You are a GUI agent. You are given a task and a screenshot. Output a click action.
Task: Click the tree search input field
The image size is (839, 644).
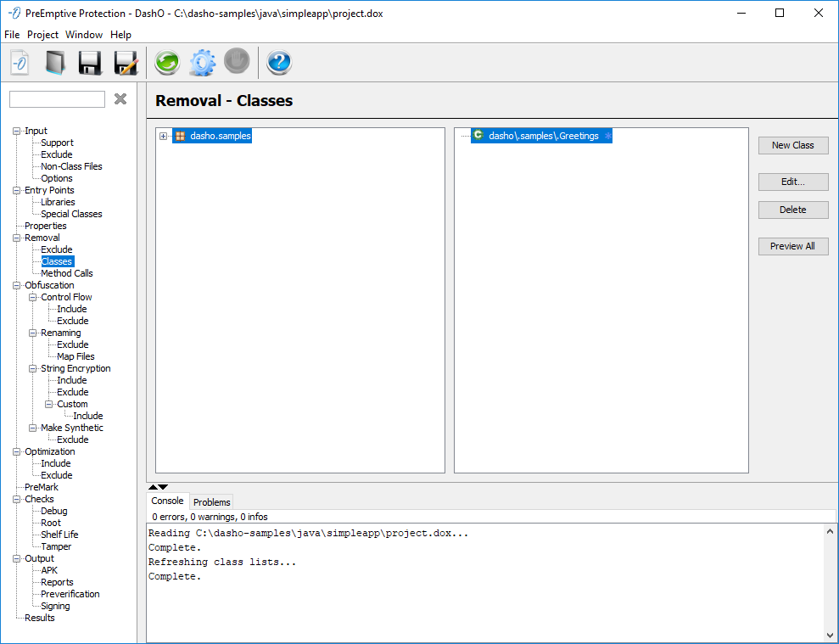tap(57, 99)
